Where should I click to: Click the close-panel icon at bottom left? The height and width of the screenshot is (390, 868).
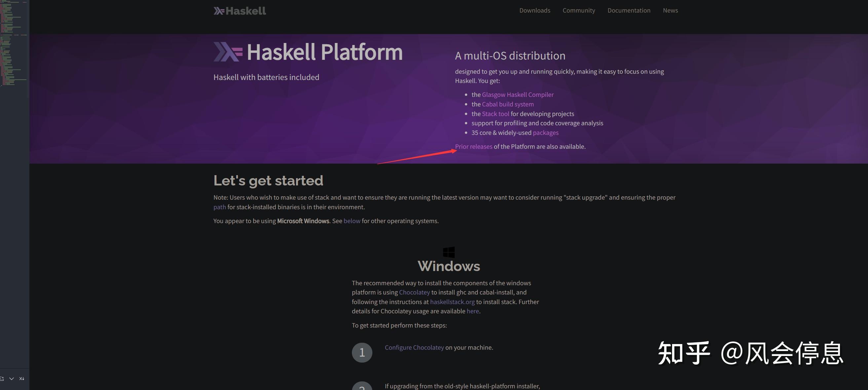pyautogui.click(x=21, y=378)
